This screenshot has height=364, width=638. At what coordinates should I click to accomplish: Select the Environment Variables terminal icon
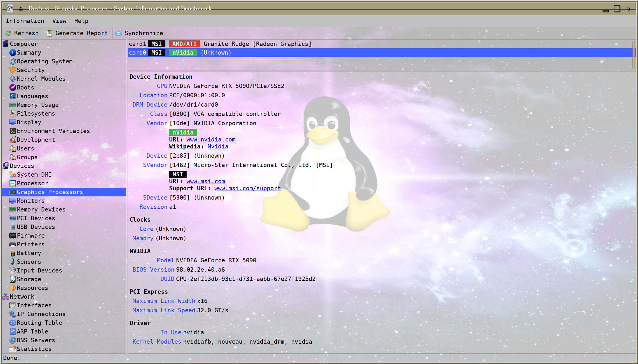pyautogui.click(x=13, y=131)
